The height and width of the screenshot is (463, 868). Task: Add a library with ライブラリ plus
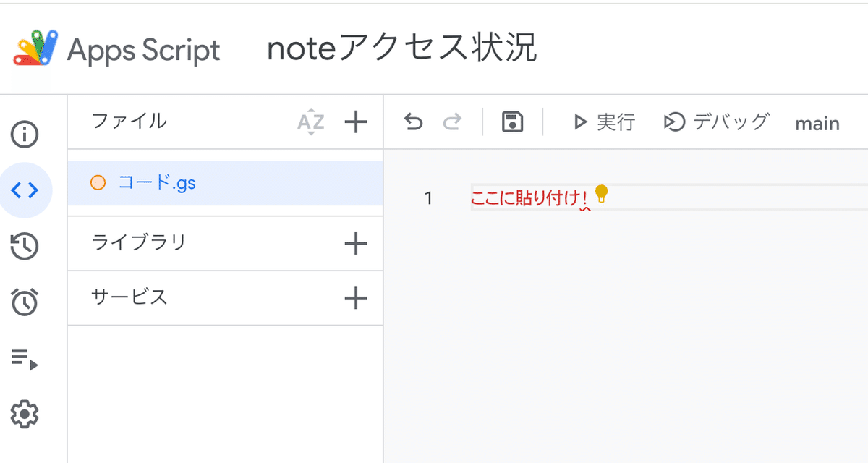pos(355,244)
